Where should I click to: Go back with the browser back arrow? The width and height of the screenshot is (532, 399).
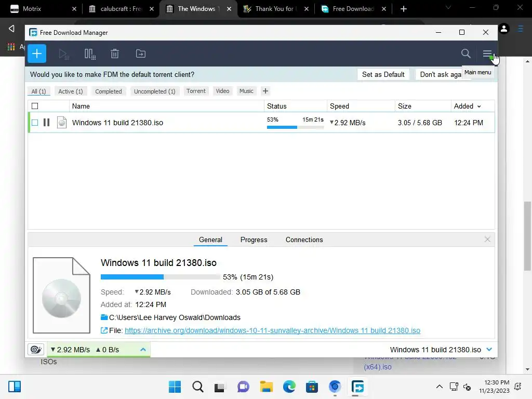[x=11, y=29]
